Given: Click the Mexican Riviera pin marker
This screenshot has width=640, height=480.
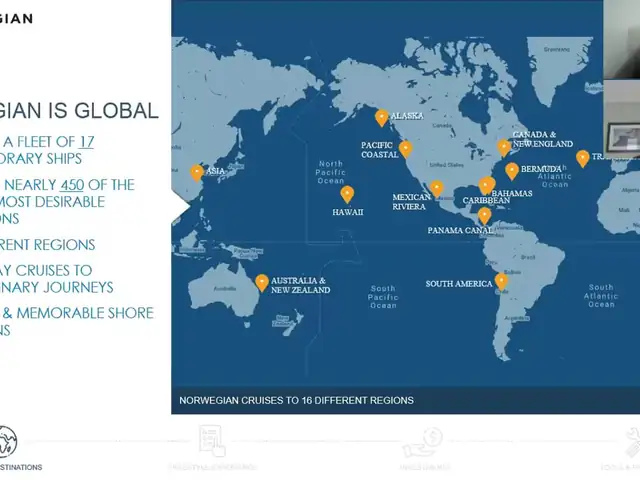Looking at the screenshot, I should tap(436, 189).
